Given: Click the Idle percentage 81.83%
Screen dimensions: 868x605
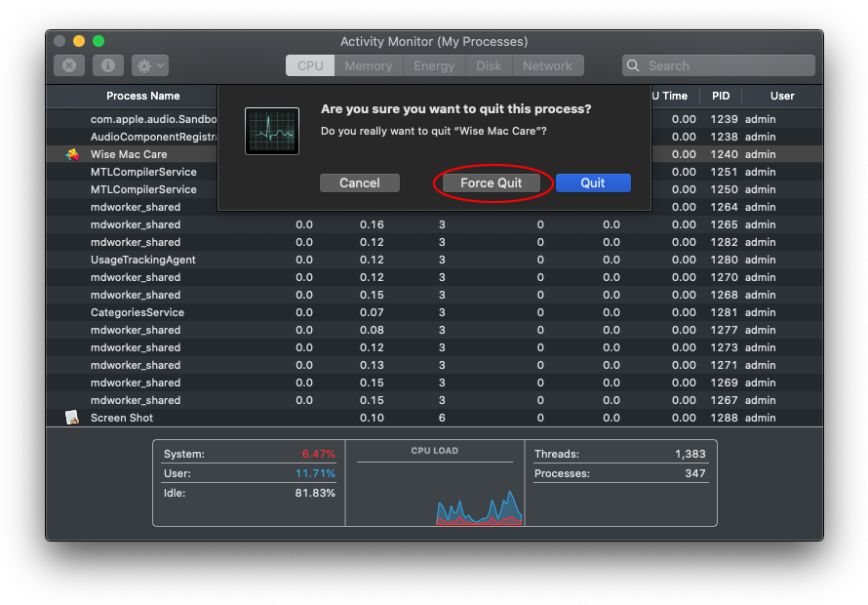Looking at the screenshot, I should tap(316, 493).
